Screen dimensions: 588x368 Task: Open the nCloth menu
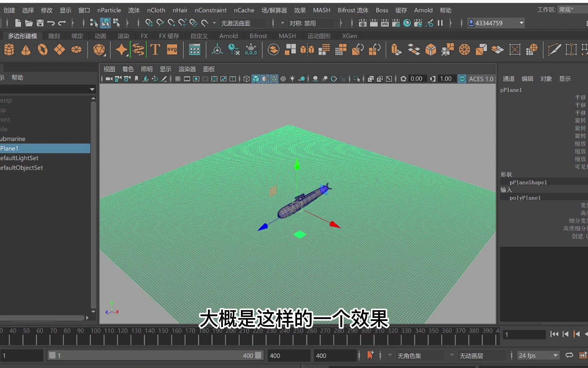click(x=156, y=10)
